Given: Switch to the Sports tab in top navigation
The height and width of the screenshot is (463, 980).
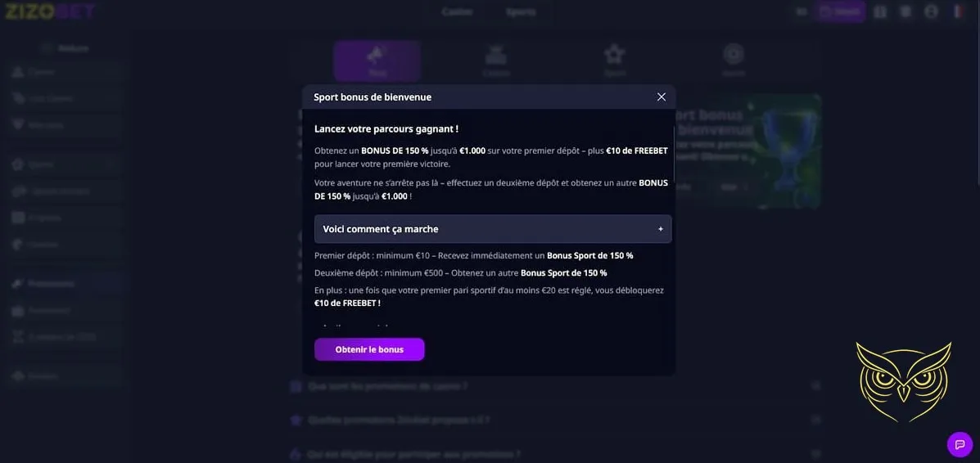Looking at the screenshot, I should [521, 11].
